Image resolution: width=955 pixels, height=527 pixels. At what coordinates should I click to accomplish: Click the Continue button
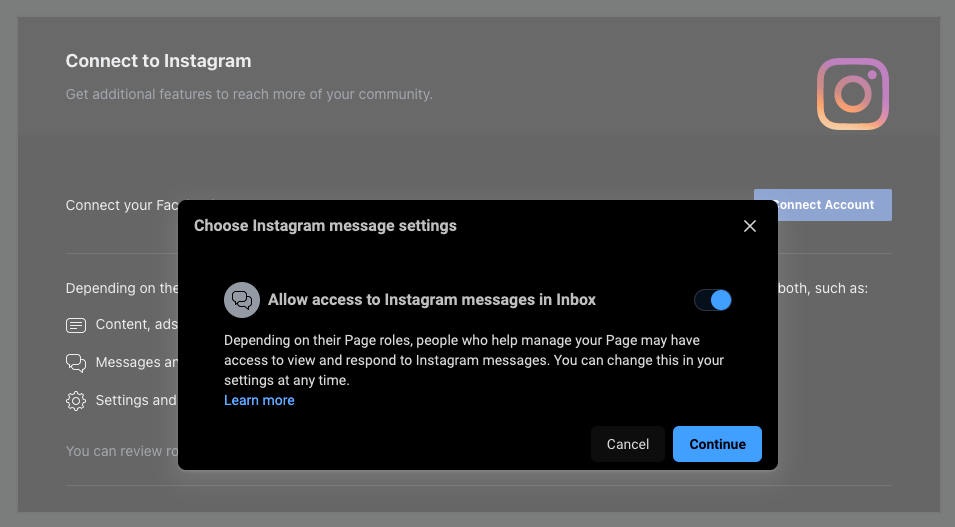(x=717, y=444)
